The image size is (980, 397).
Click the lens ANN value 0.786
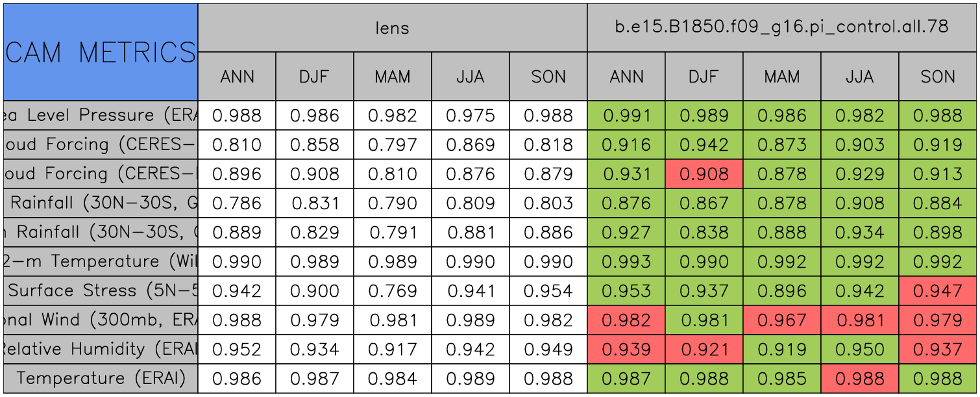237,203
